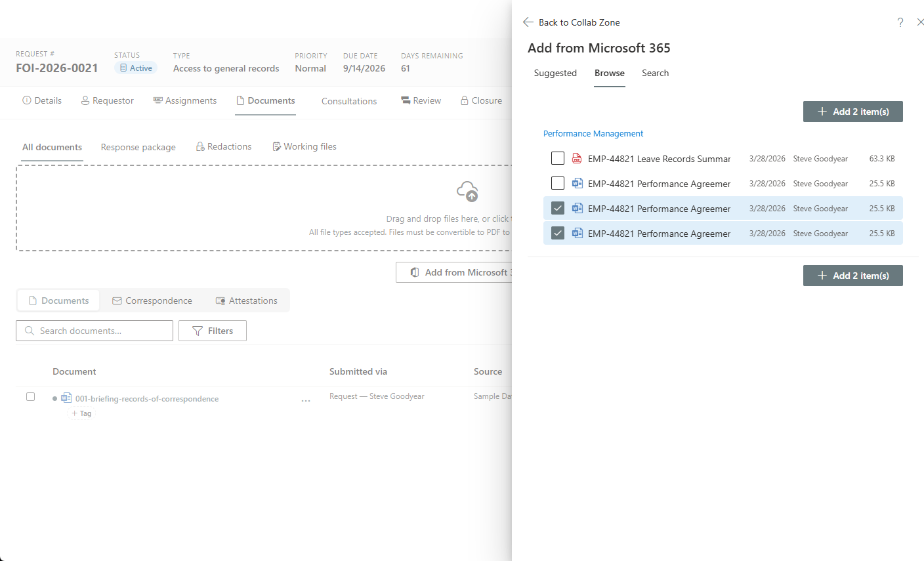Select the Response package sub-tab
Screen dimensions: 924x561
click(x=138, y=148)
